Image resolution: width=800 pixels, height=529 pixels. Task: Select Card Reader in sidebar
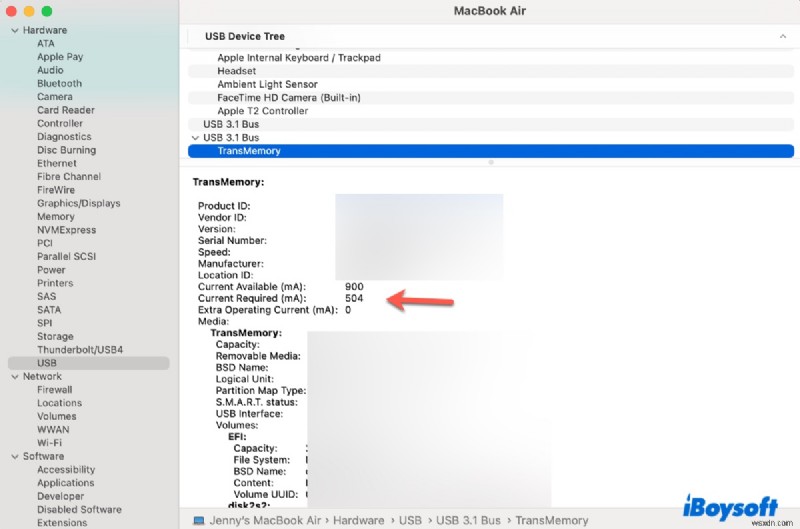tap(66, 110)
